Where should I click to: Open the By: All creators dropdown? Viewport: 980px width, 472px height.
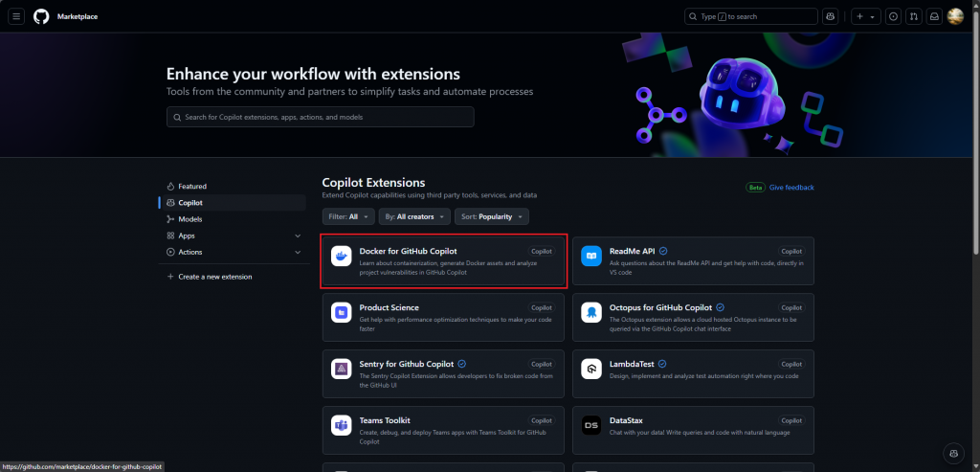point(414,216)
